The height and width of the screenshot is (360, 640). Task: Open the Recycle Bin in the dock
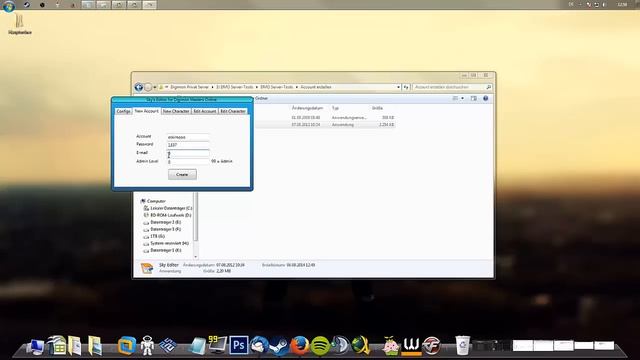(x=462, y=345)
